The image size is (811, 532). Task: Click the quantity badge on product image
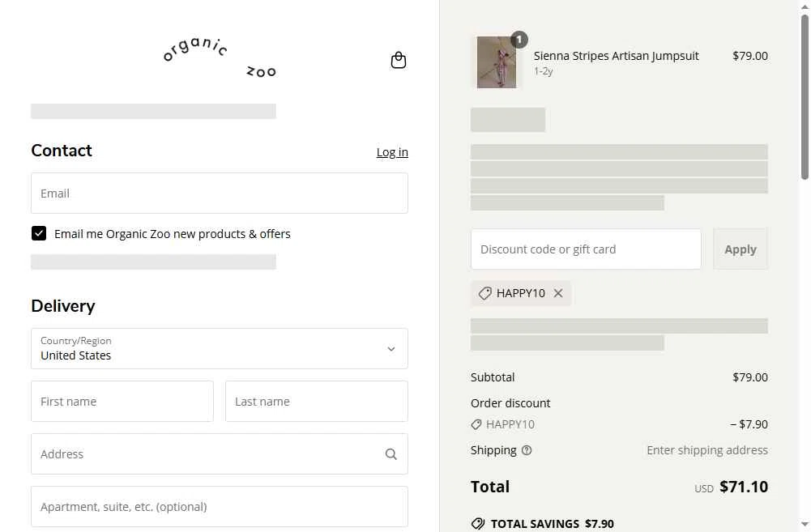click(x=519, y=40)
